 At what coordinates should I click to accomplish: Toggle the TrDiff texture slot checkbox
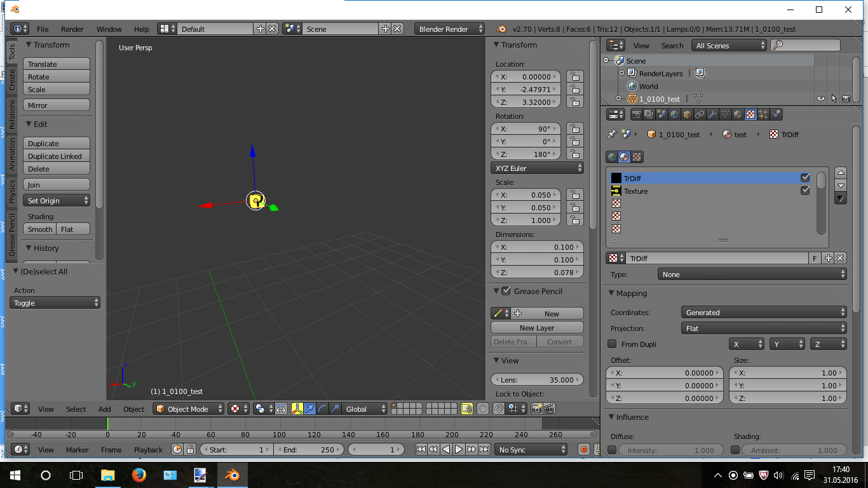click(x=805, y=179)
